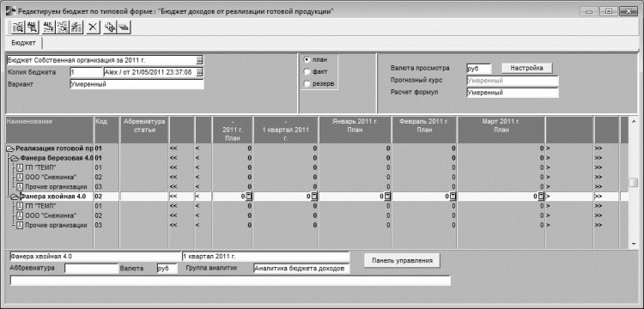The image size is (644, 309).
Task: Open ellipsis picker beside 'Бюджет Собственная организация' field
Action: click(x=199, y=60)
